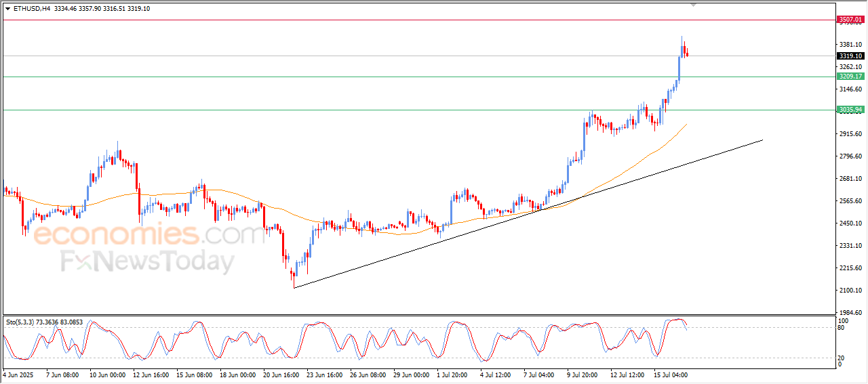This screenshot has width=868, height=384.
Task: Click the 2331.10 price axis value
Action: [x=850, y=246]
